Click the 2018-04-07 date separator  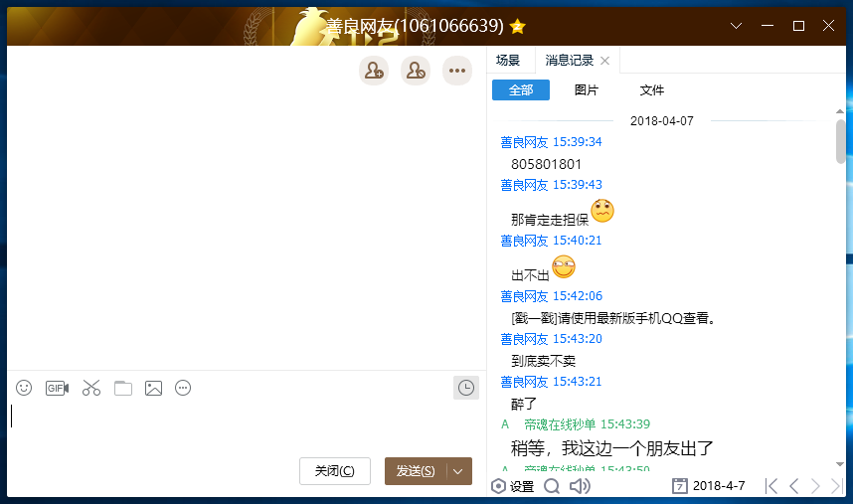pos(661,120)
